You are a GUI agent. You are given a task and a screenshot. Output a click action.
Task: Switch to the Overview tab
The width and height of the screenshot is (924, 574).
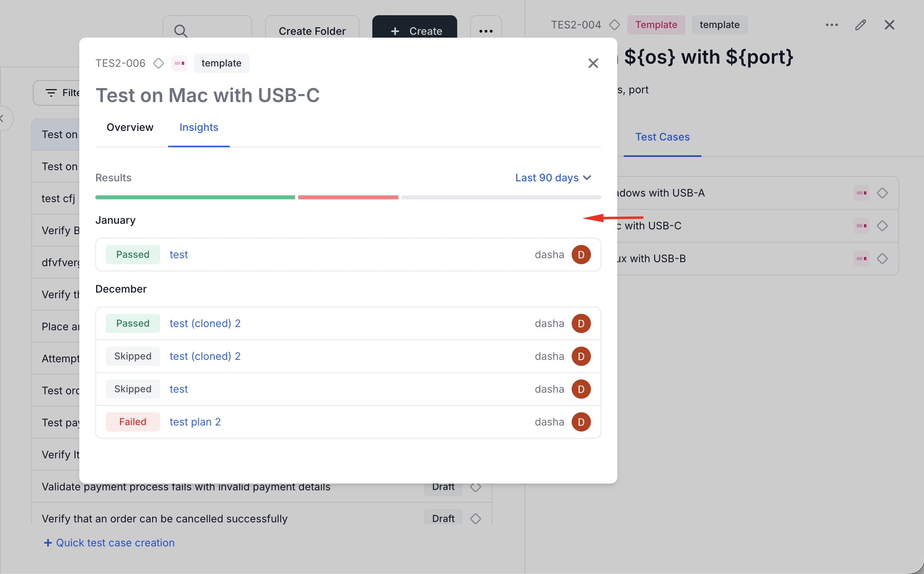coord(130,127)
